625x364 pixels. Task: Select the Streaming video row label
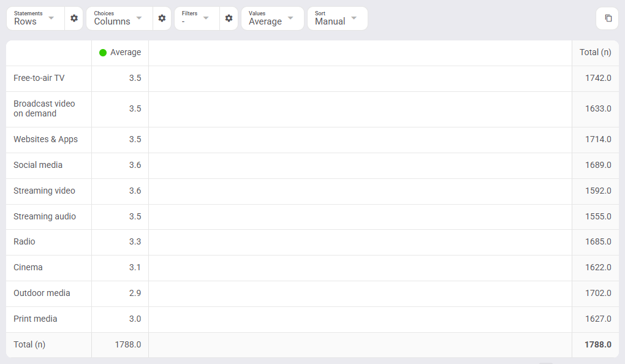[x=44, y=191]
